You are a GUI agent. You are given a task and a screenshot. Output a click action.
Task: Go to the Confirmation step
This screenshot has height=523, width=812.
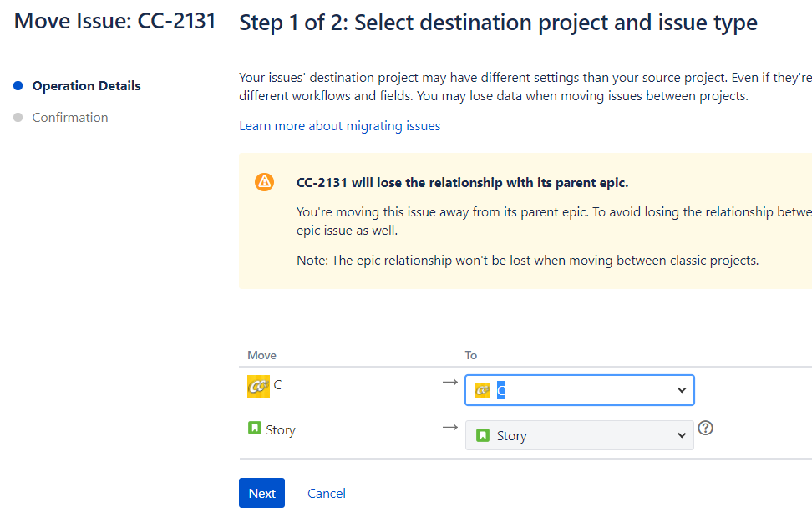click(70, 118)
